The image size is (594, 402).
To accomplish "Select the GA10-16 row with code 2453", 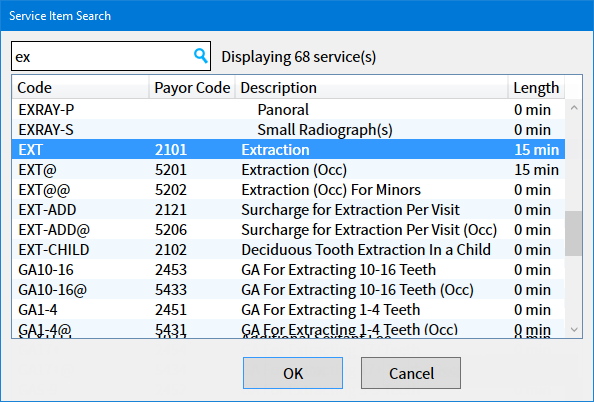I will pyautogui.click(x=288, y=270).
